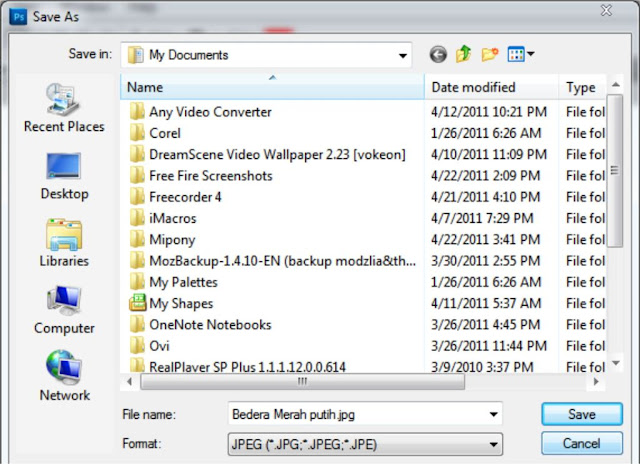Close the Save As dialog
Image resolution: width=640 pixels, height=464 pixels.
[x=606, y=10]
